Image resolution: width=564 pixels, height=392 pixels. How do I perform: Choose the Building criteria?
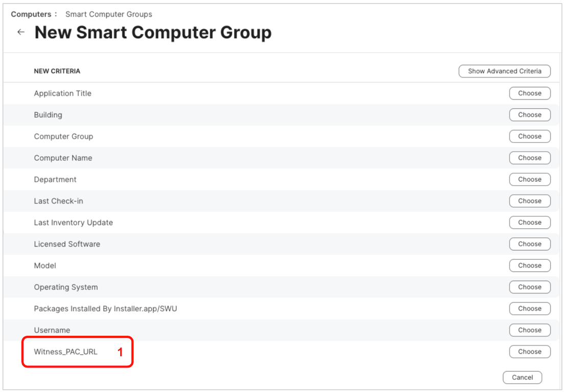(529, 115)
